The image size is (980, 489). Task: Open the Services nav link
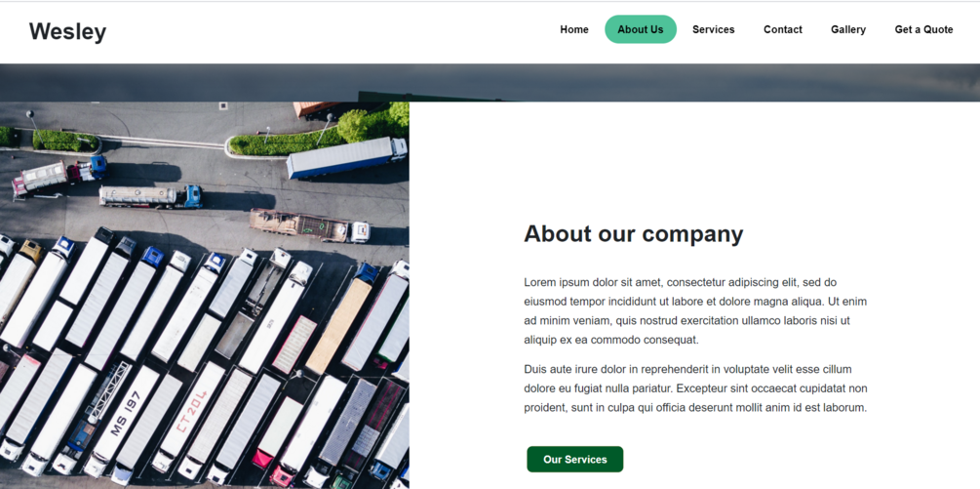pos(713,29)
